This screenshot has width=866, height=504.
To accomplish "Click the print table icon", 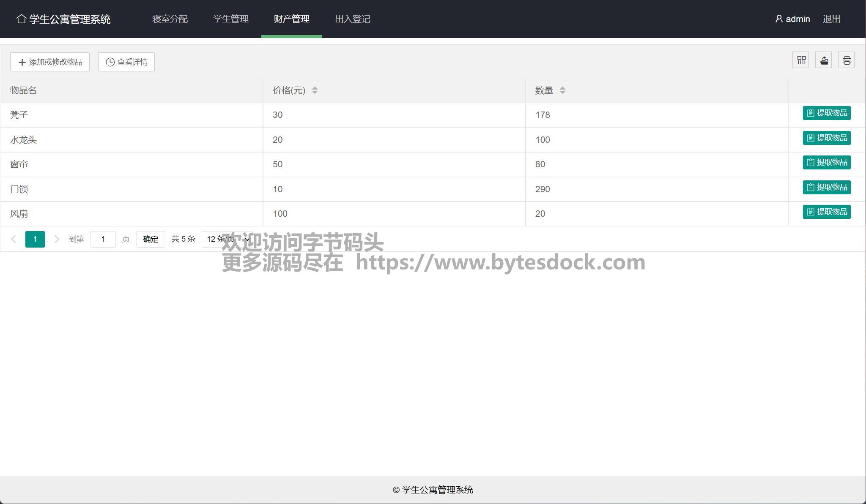I will click(x=847, y=60).
